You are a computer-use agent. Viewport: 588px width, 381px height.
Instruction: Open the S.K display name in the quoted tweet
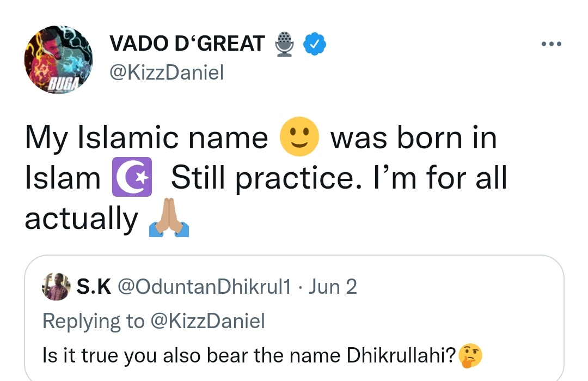93,287
